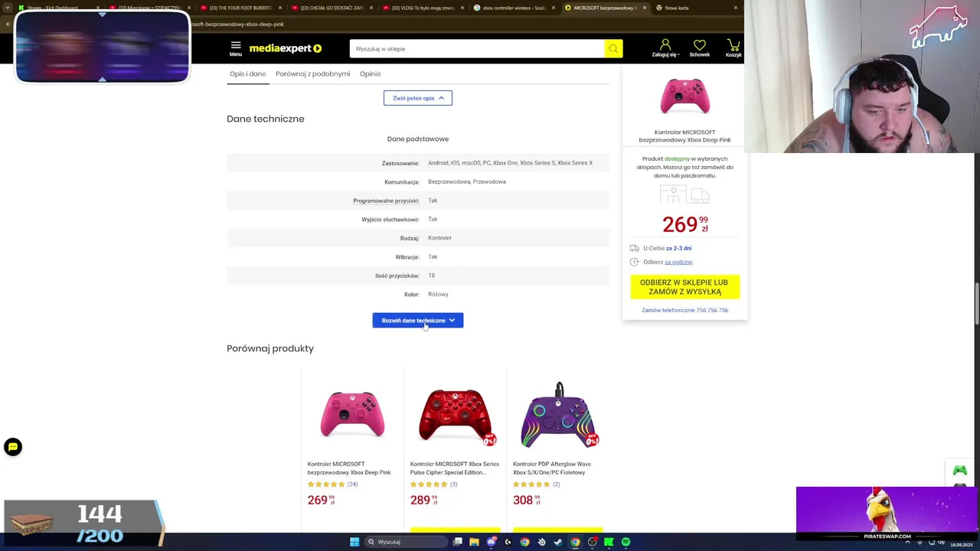
Task: Focus the Wyszukaj w sklepie search field
Action: 477,49
